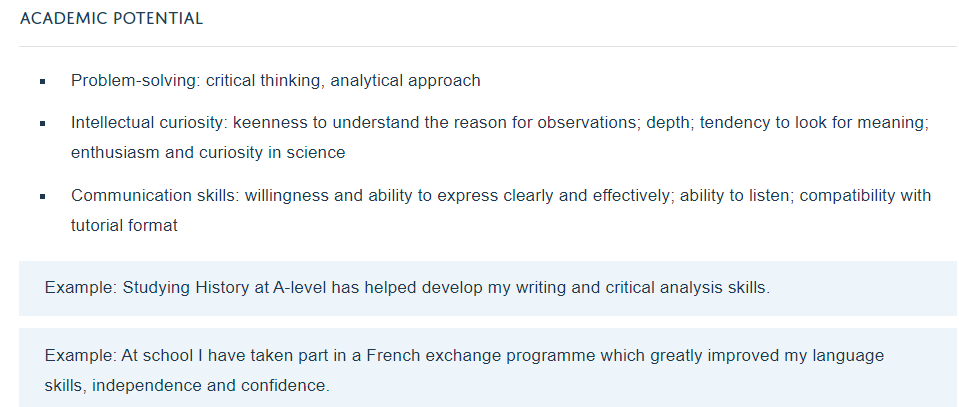Viewport: 959px width, 407px height.
Task: Click the phrase 'compatibility with'
Action: click(865, 196)
